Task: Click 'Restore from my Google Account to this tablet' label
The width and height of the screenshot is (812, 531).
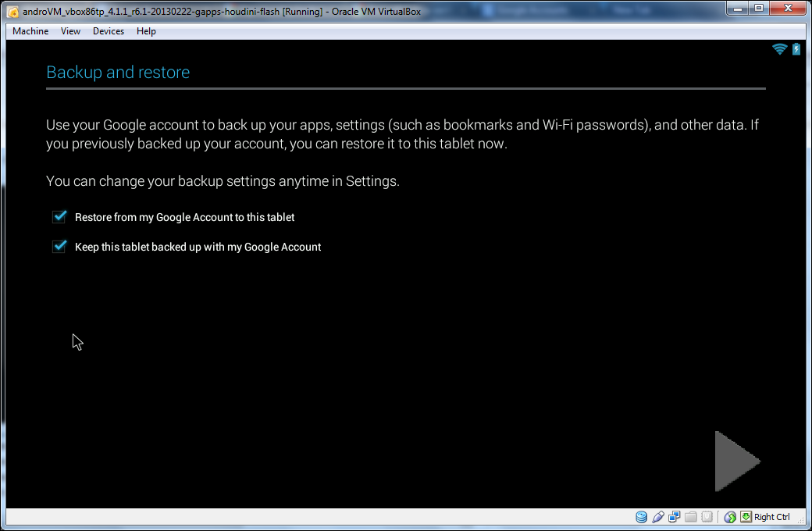Action: [x=184, y=217]
